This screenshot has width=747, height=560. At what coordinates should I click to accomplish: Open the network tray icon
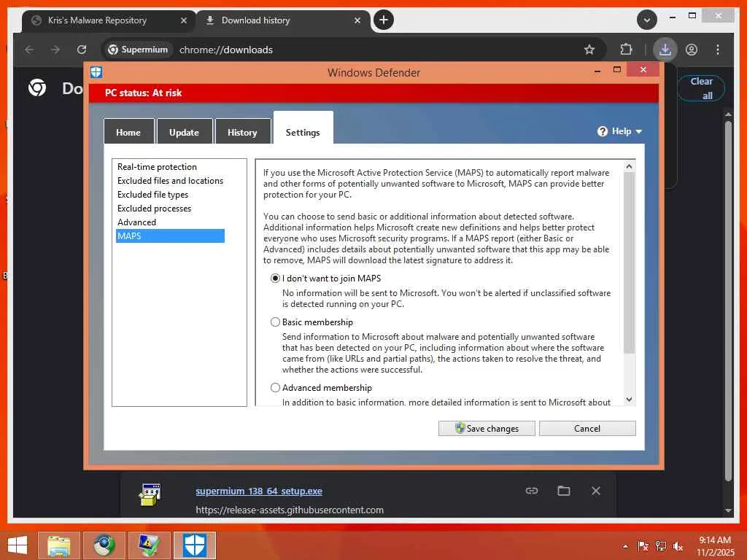[x=661, y=546]
